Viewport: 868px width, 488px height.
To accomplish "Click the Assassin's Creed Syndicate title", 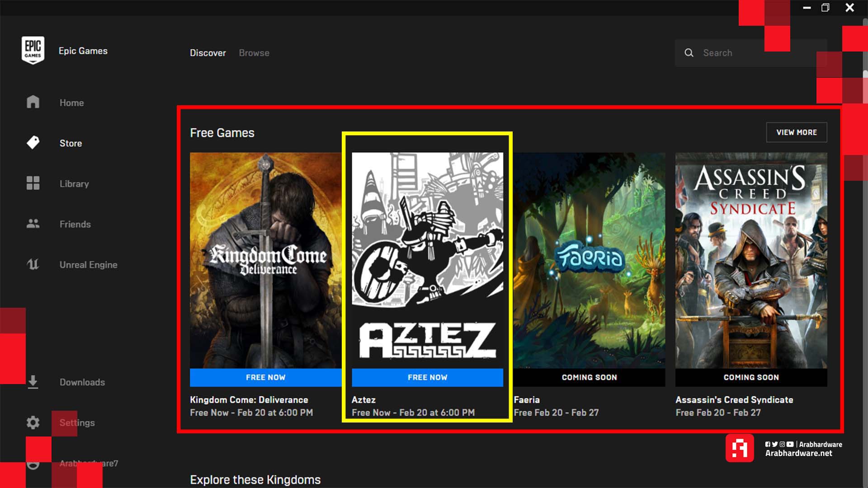I will (x=734, y=400).
